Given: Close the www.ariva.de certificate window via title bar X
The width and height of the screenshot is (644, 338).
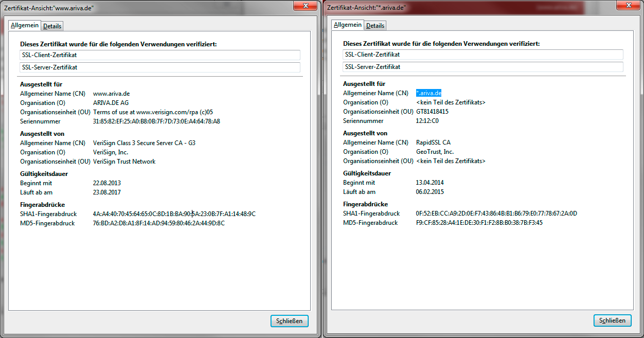Looking at the screenshot, I should [x=305, y=5].
